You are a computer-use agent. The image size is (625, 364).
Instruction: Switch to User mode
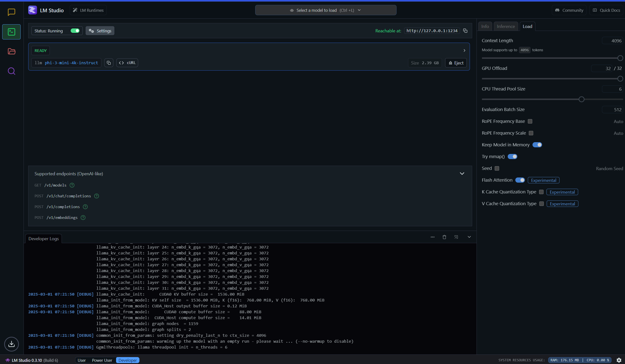(82, 360)
